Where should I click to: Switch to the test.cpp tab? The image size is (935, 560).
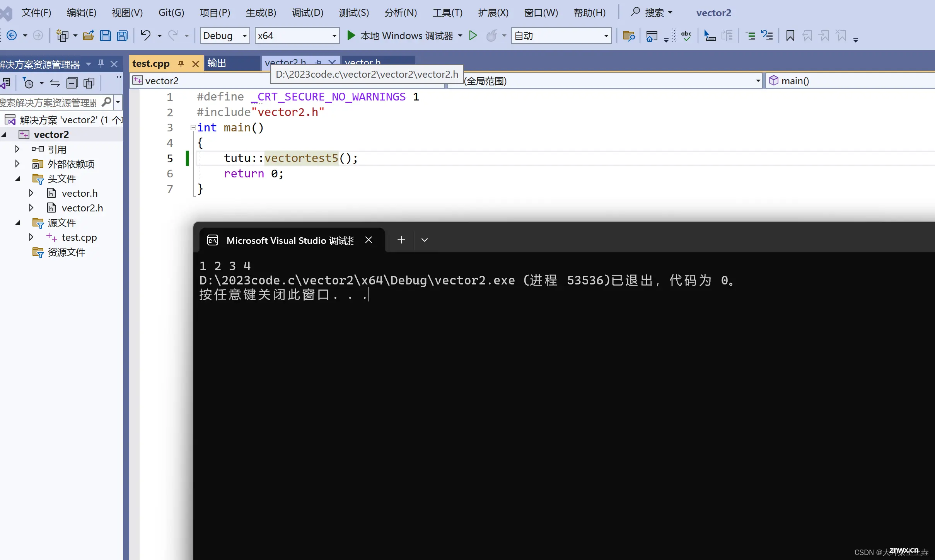(x=151, y=63)
